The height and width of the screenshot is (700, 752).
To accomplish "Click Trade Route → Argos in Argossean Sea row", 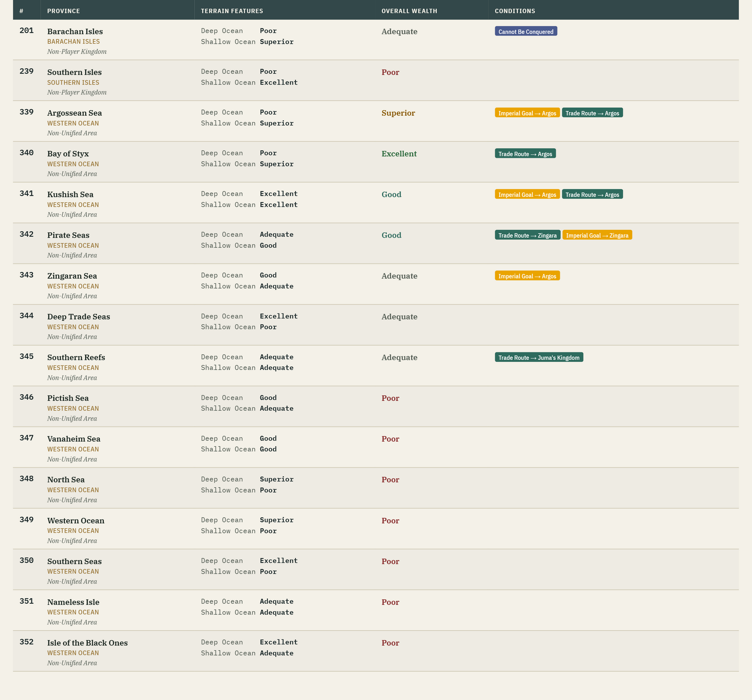I will point(592,113).
